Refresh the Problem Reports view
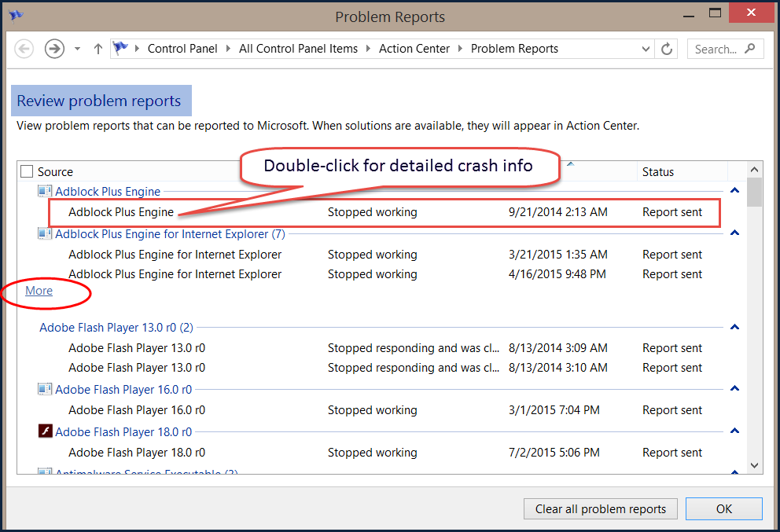Viewport: 780px width, 532px height. [667, 50]
